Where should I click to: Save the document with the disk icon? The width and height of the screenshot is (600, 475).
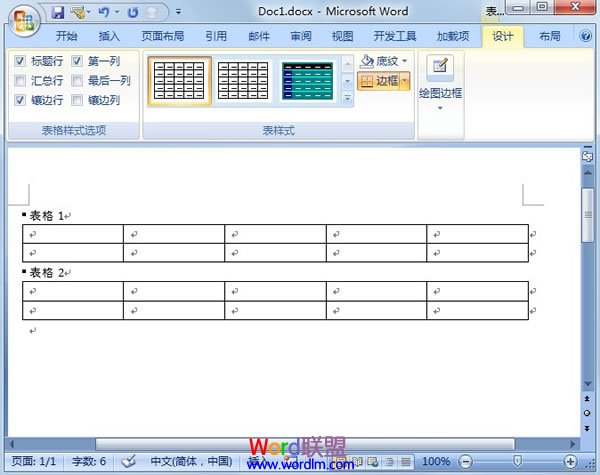(58, 13)
